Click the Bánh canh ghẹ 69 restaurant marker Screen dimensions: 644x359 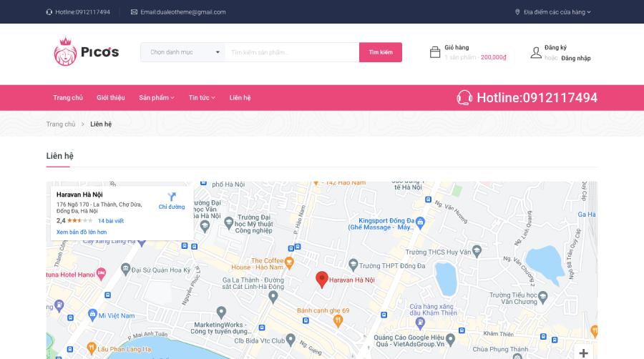338,320
